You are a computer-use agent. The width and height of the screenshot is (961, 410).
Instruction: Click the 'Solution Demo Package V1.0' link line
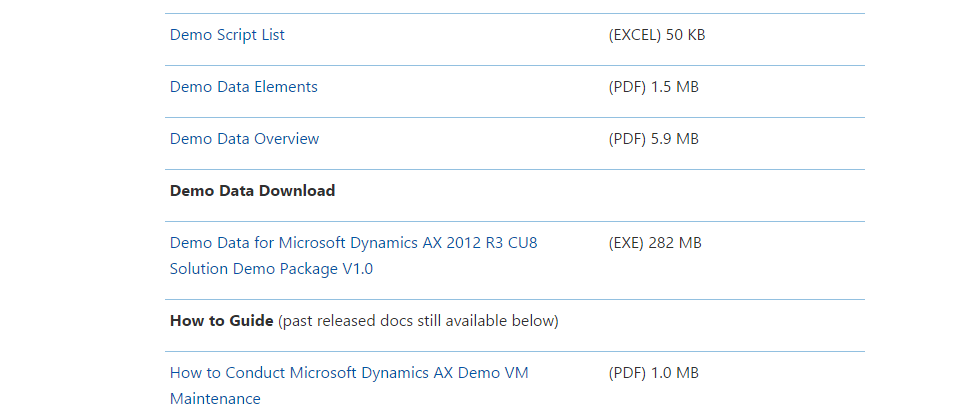[271, 269]
